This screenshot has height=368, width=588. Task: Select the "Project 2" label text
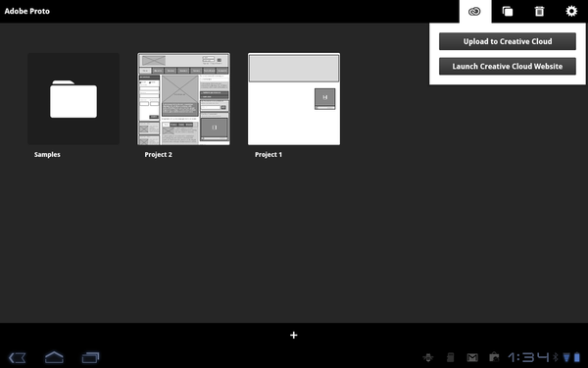coord(158,154)
